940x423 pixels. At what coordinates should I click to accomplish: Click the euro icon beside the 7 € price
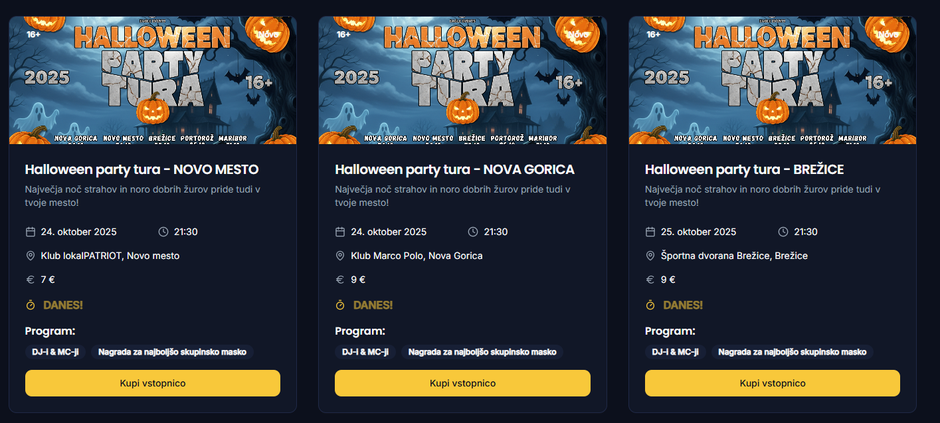click(x=30, y=280)
